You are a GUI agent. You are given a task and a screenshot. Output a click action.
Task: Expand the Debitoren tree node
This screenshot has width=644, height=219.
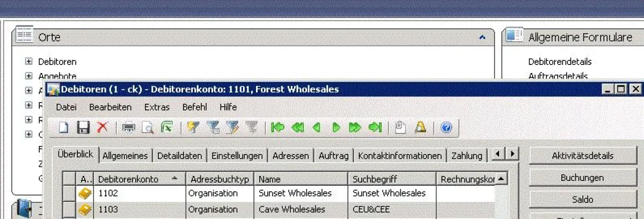pyautogui.click(x=29, y=62)
